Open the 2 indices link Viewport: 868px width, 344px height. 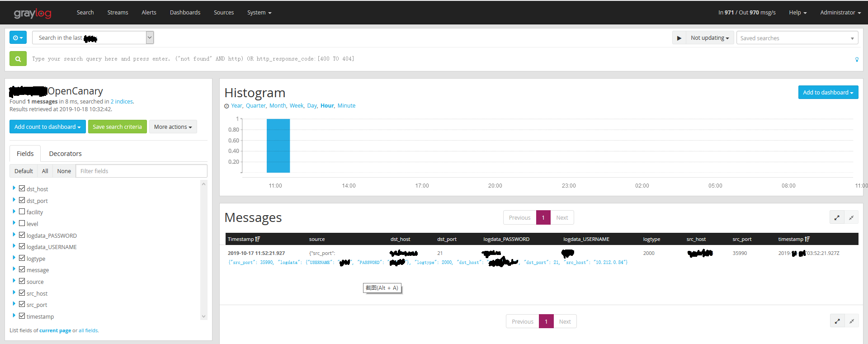pyautogui.click(x=122, y=101)
